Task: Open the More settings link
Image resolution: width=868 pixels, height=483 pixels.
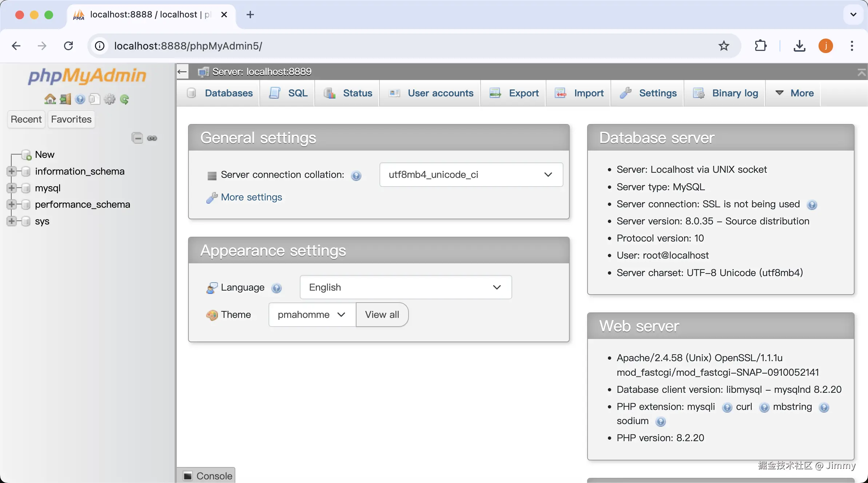Action: 251,197
